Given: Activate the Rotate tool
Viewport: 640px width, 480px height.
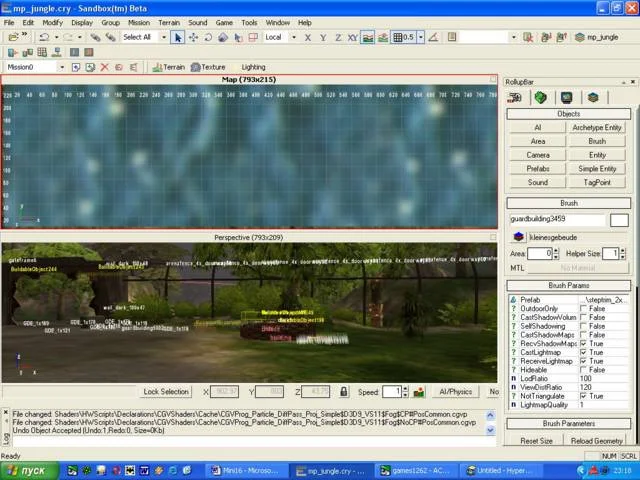Looking at the screenshot, I should [208, 38].
